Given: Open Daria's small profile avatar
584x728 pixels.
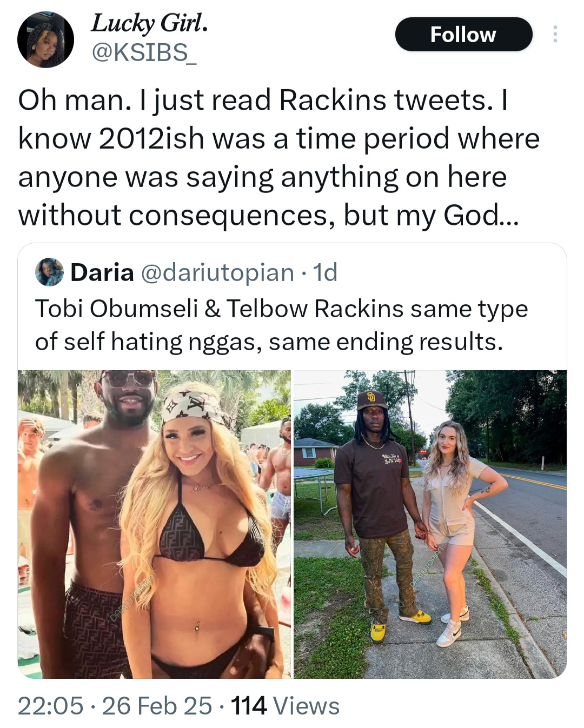Looking at the screenshot, I should (x=49, y=272).
